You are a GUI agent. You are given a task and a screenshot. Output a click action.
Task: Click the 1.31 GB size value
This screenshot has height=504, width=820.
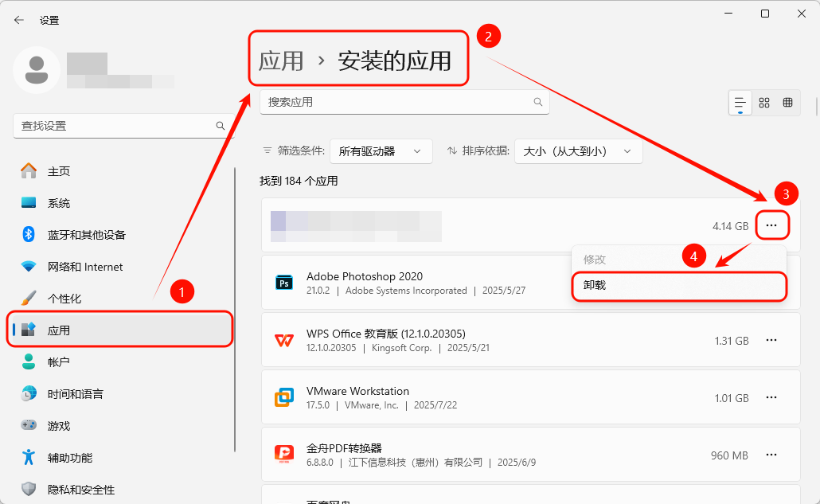coord(732,341)
